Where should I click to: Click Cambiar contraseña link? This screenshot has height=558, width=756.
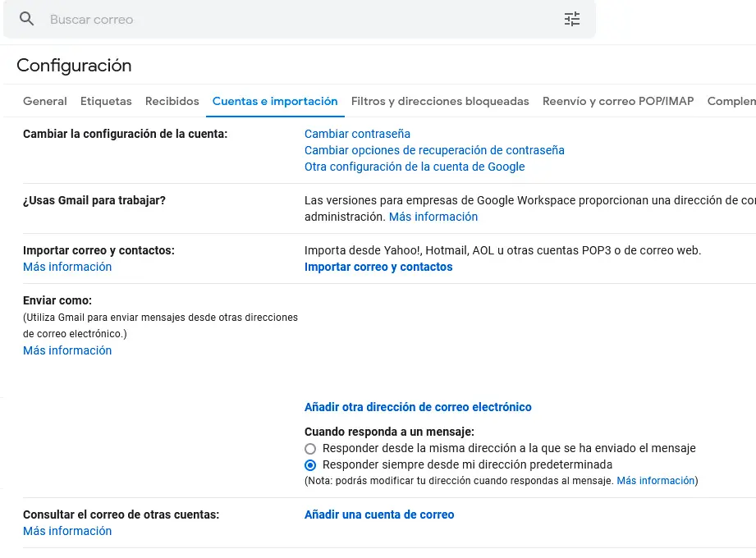357,134
